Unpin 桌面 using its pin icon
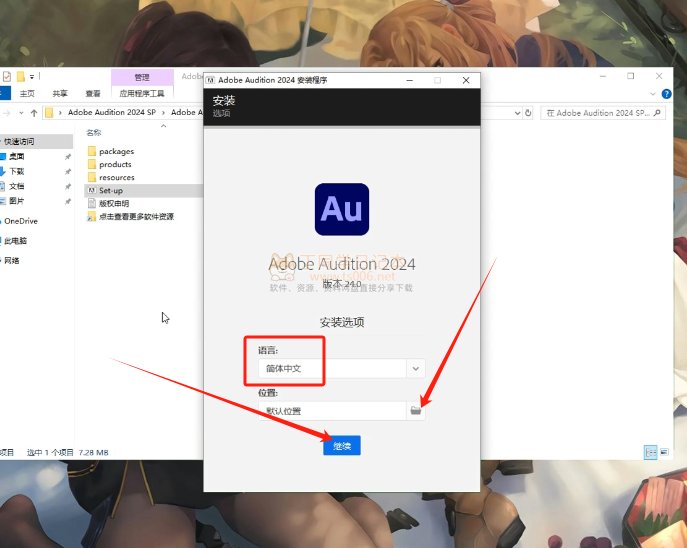 68,157
